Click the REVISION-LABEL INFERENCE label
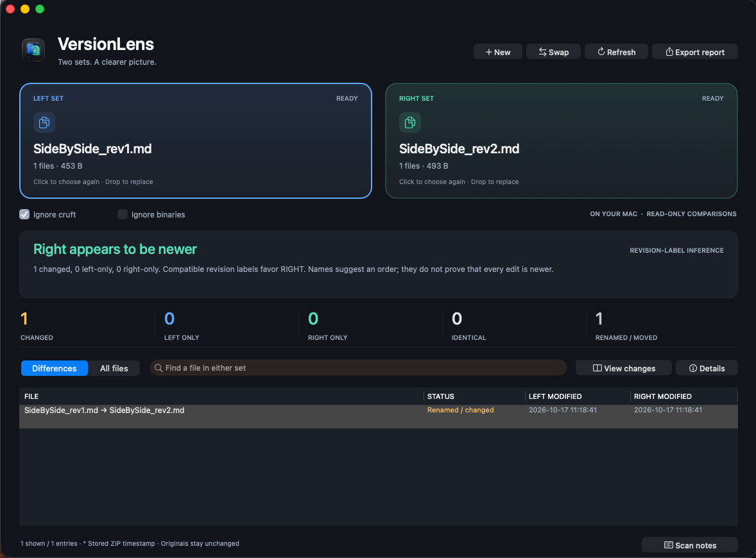756x558 pixels. [x=676, y=251]
